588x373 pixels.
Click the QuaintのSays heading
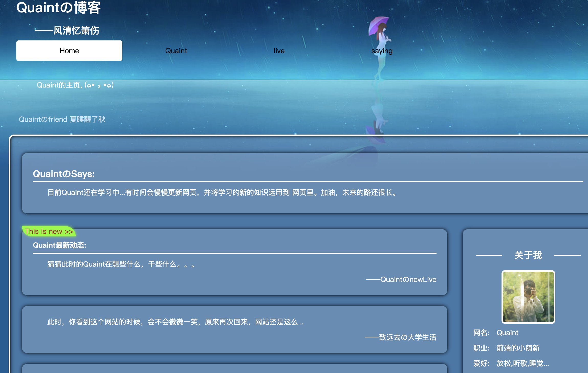point(64,174)
